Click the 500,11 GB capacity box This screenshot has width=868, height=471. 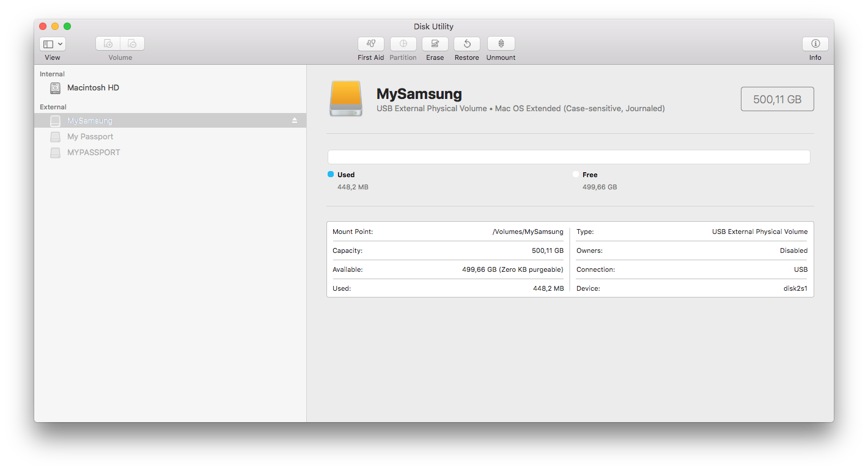click(778, 99)
